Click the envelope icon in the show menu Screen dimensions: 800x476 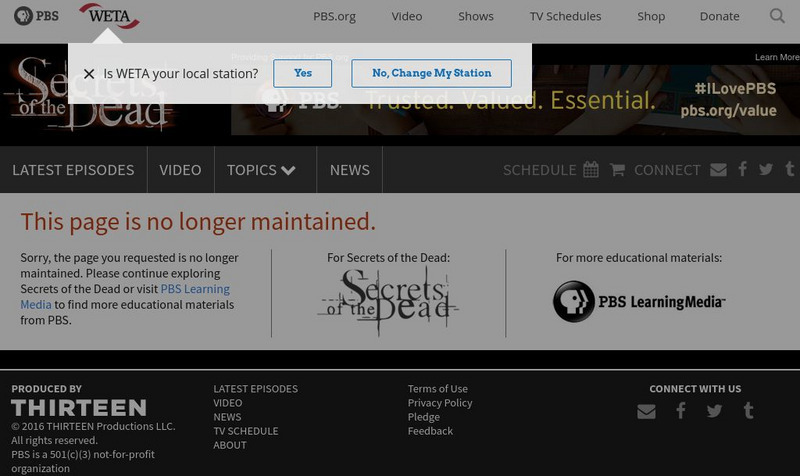pyautogui.click(x=718, y=169)
